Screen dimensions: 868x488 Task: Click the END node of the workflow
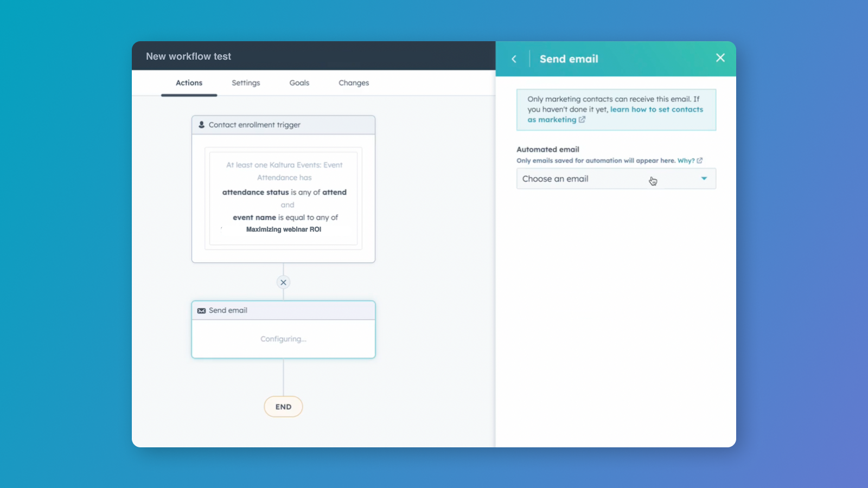283,407
